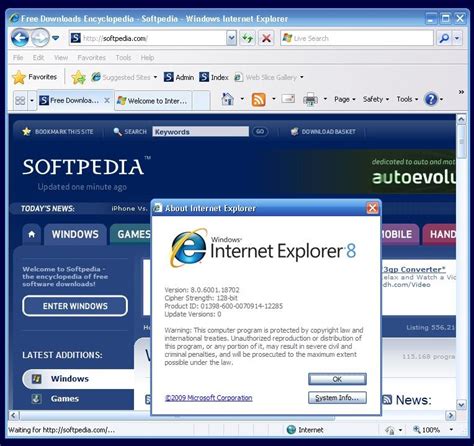Open the File menu

[18, 58]
